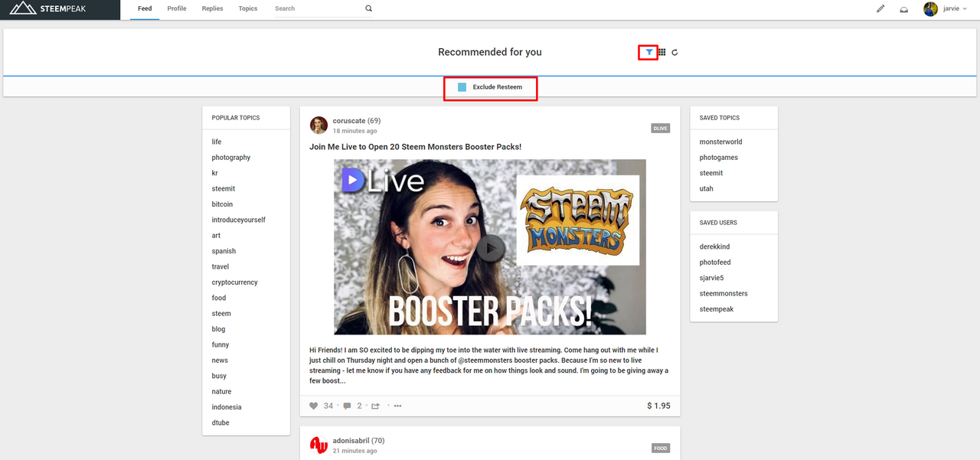Select the popular topic 'travel'
The width and height of the screenshot is (980, 460).
click(x=220, y=267)
